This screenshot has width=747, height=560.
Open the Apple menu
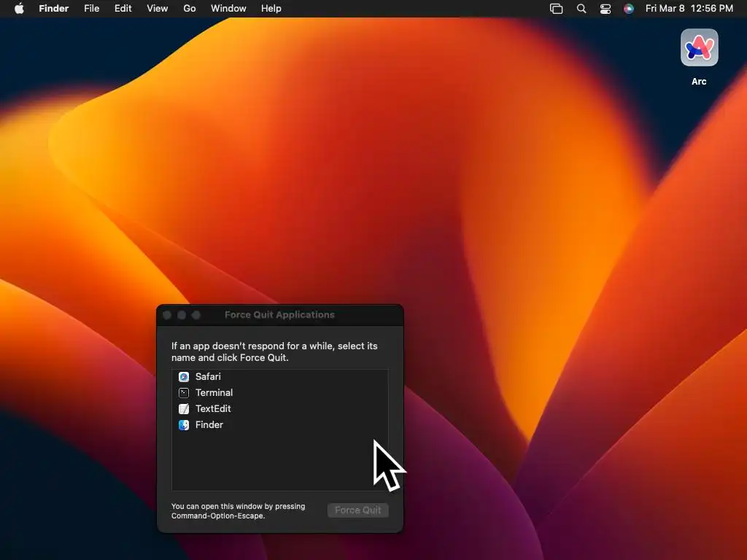19,9
